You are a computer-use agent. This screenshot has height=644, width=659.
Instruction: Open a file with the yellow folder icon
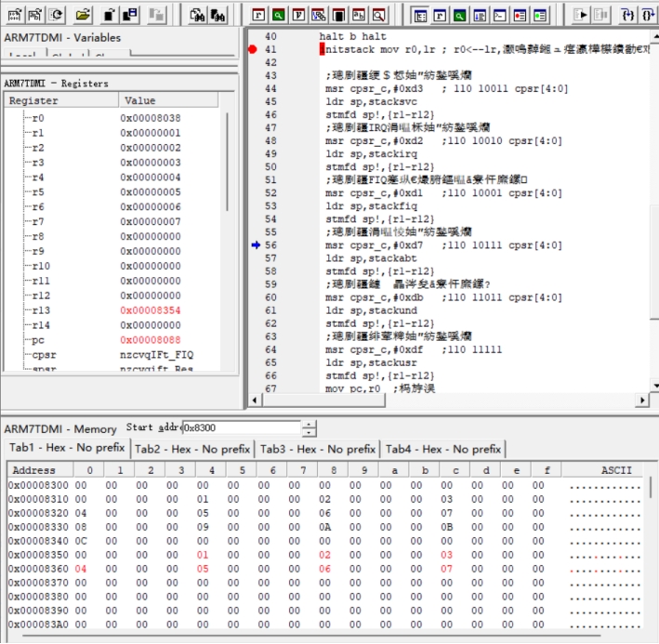(x=83, y=15)
